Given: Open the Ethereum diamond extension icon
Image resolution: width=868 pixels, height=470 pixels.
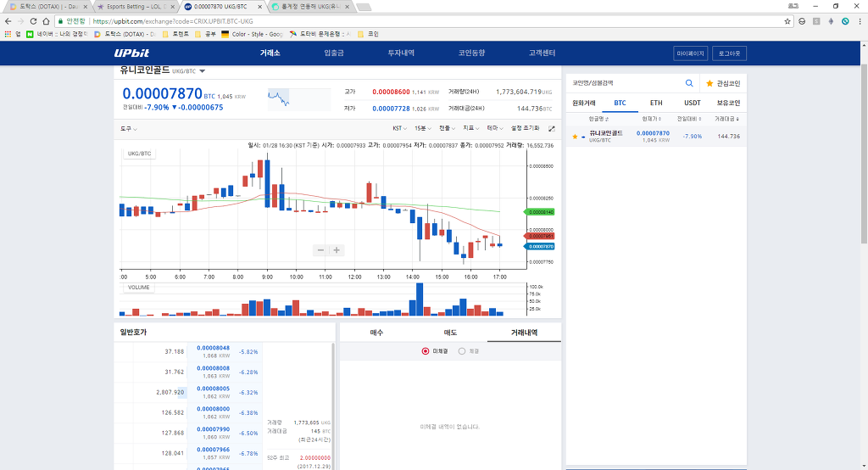Looking at the screenshot, I should coord(831,21).
